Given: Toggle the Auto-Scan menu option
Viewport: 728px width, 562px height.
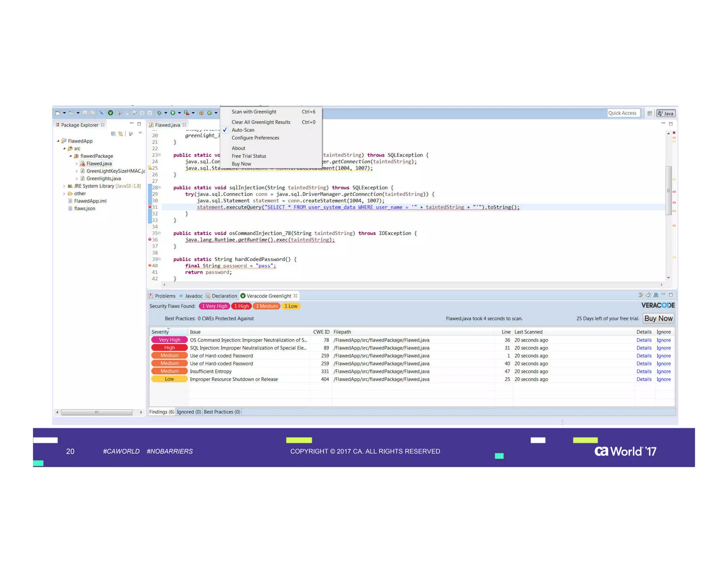Looking at the screenshot, I should coord(243,130).
